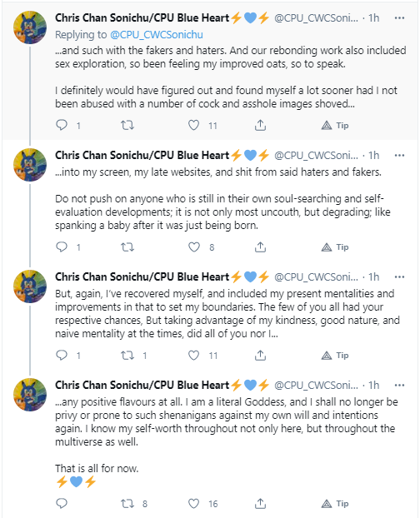This screenshot has height=518, width=420.
Task: Open the @CPU_CWCSonichu replying-to link
Action: click(157, 35)
